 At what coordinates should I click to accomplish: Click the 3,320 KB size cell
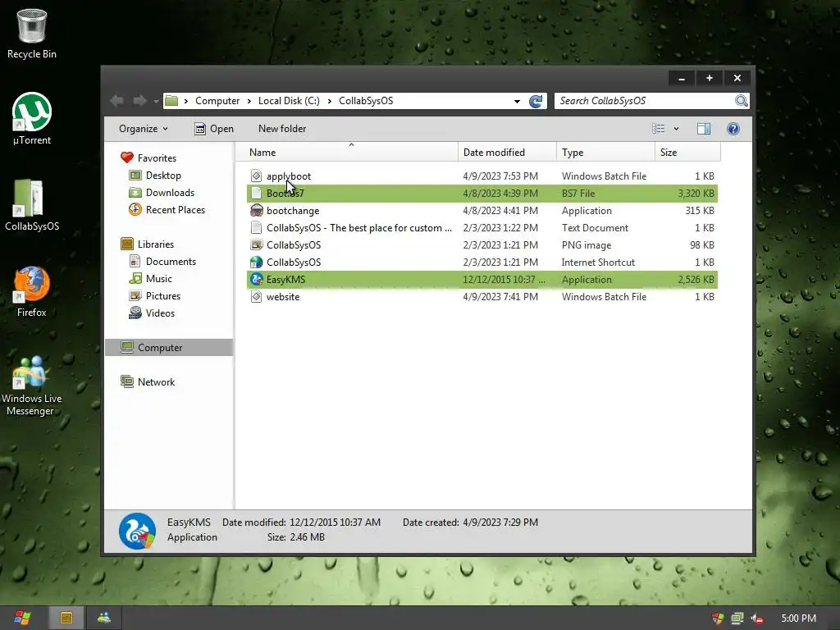point(696,194)
